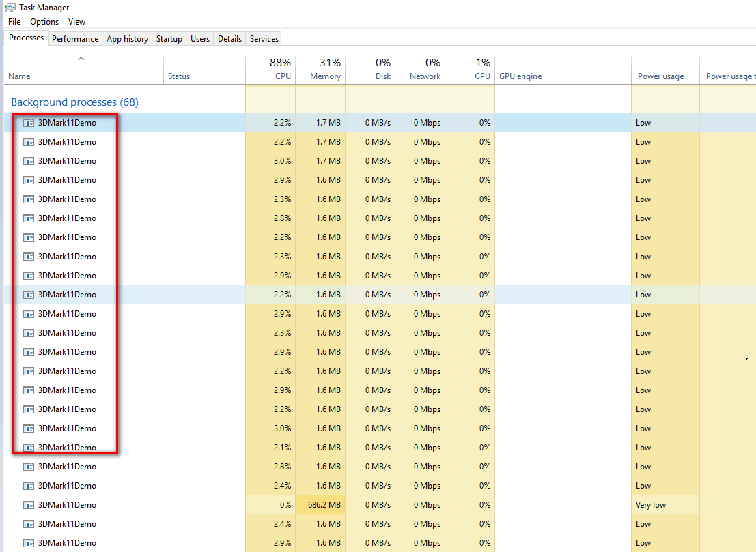The height and width of the screenshot is (552, 756).
Task: Sort processes by the Disk column
Action: click(370, 70)
